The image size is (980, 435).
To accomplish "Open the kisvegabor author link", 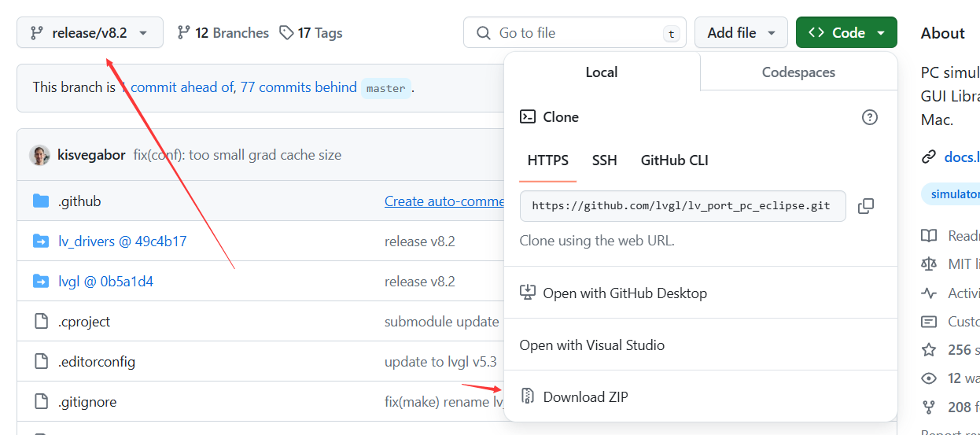I will (x=91, y=155).
